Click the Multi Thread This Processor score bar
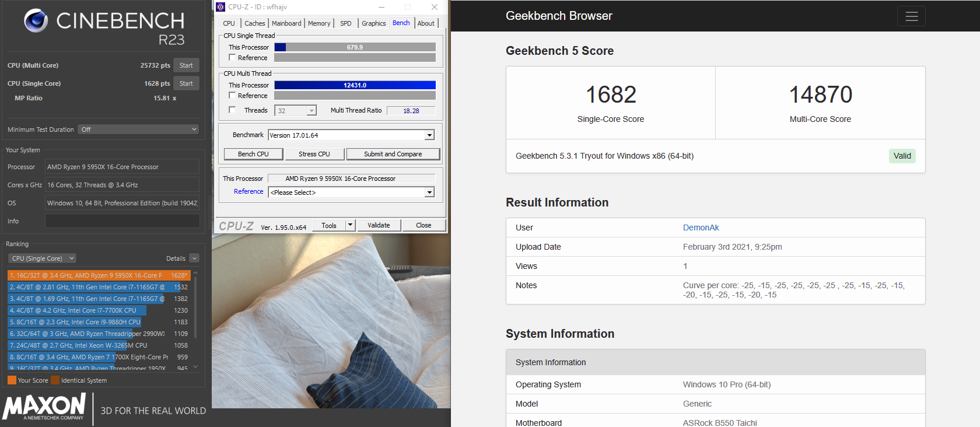Image resolution: width=980 pixels, height=427 pixels. (x=355, y=85)
